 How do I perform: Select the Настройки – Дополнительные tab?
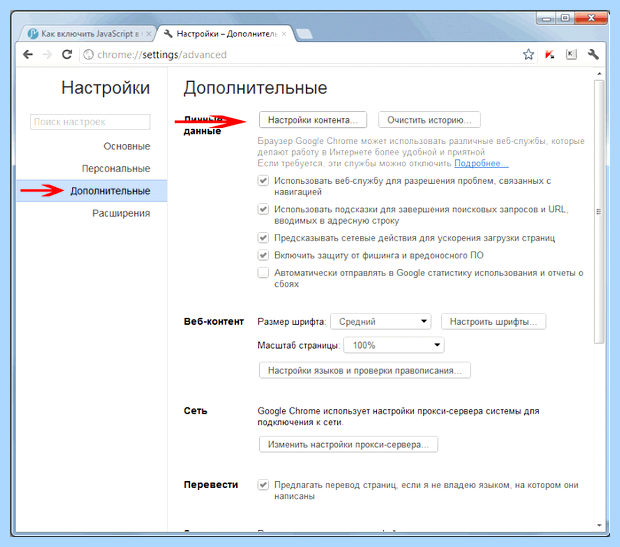[225, 34]
